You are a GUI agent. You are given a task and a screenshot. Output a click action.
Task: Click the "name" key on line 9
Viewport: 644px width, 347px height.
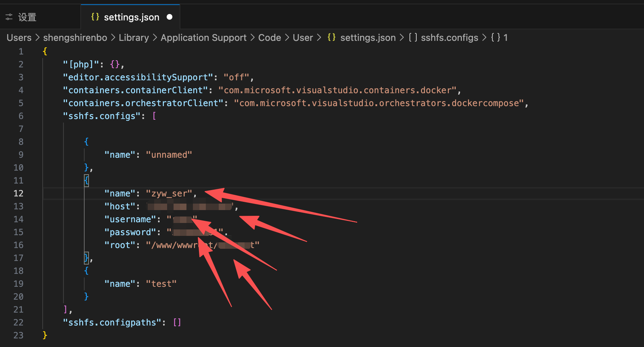point(120,155)
